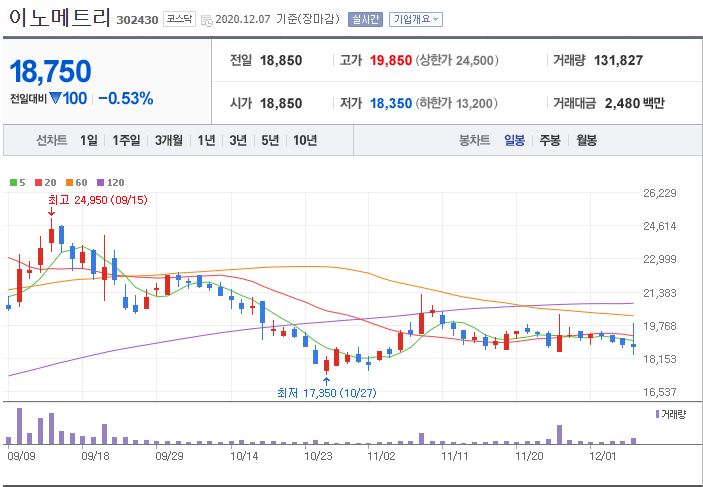Click the 09/09 date axis label

tap(22, 456)
